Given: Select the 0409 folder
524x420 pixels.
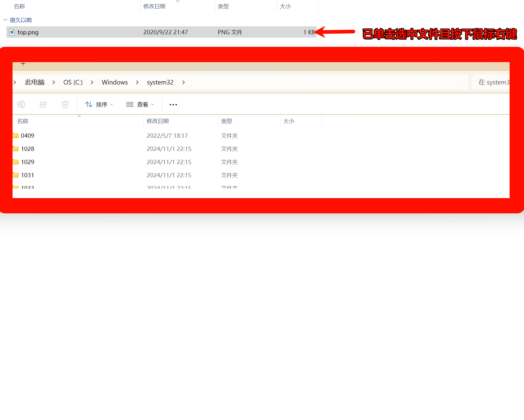Looking at the screenshot, I should pyautogui.click(x=28, y=136).
